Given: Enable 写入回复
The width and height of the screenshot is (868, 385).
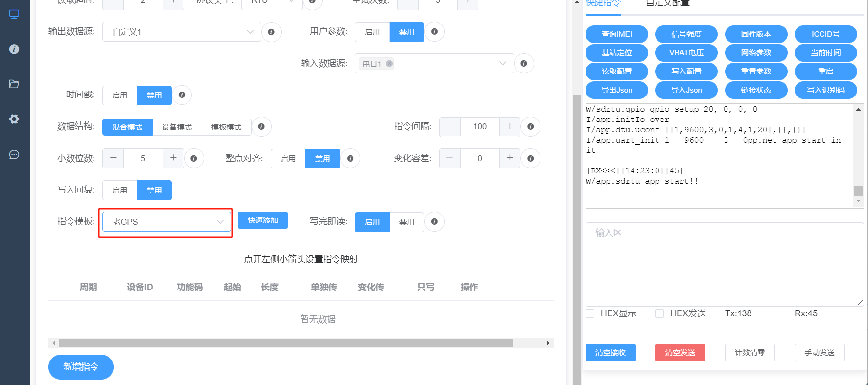Looking at the screenshot, I should point(120,190).
